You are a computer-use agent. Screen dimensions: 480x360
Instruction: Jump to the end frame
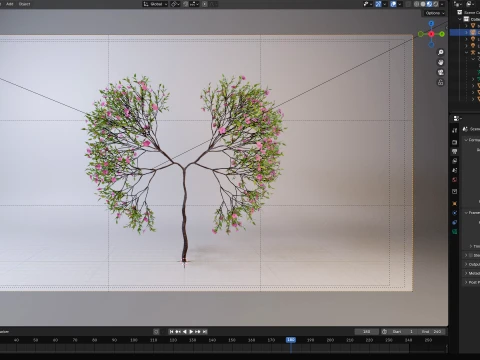pos(205,332)
